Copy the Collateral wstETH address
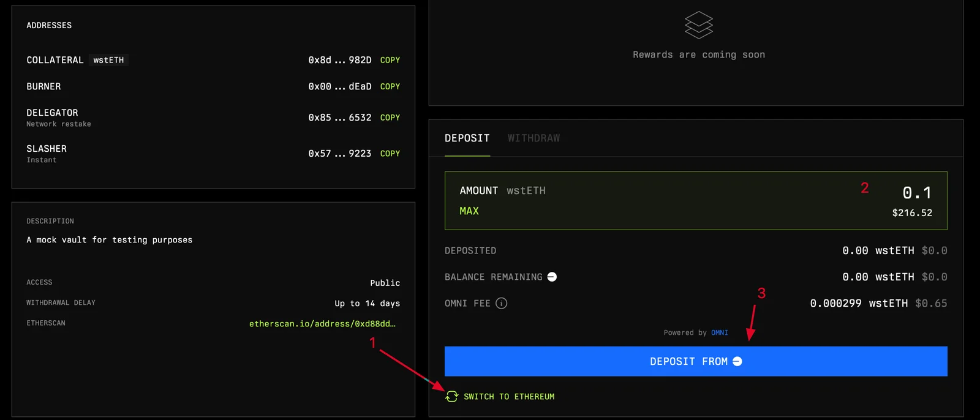980x420 pixels. (390, 60)
